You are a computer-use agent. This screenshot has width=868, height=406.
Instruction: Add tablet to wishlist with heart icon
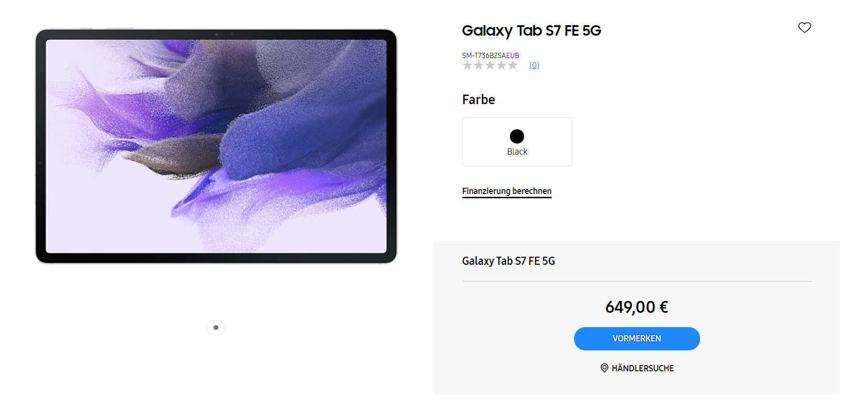pos(804,28)
